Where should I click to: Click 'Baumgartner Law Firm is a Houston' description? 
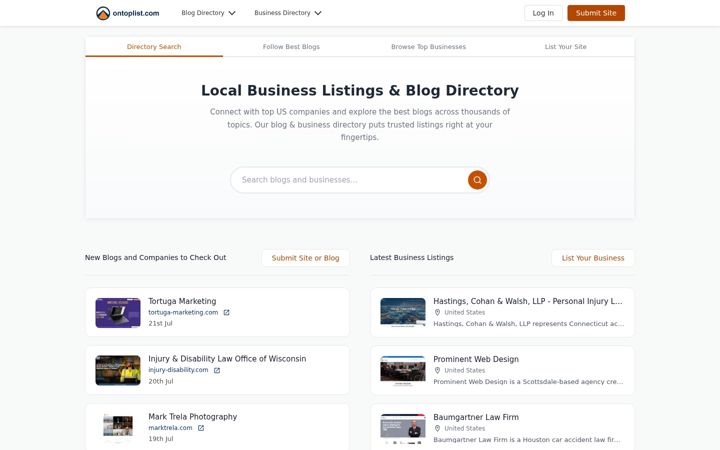527,439
